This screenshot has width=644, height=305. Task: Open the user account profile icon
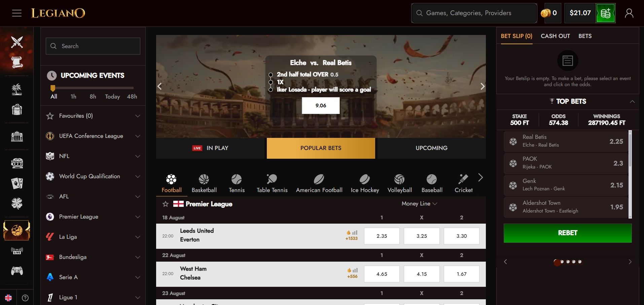coord(629,13)
